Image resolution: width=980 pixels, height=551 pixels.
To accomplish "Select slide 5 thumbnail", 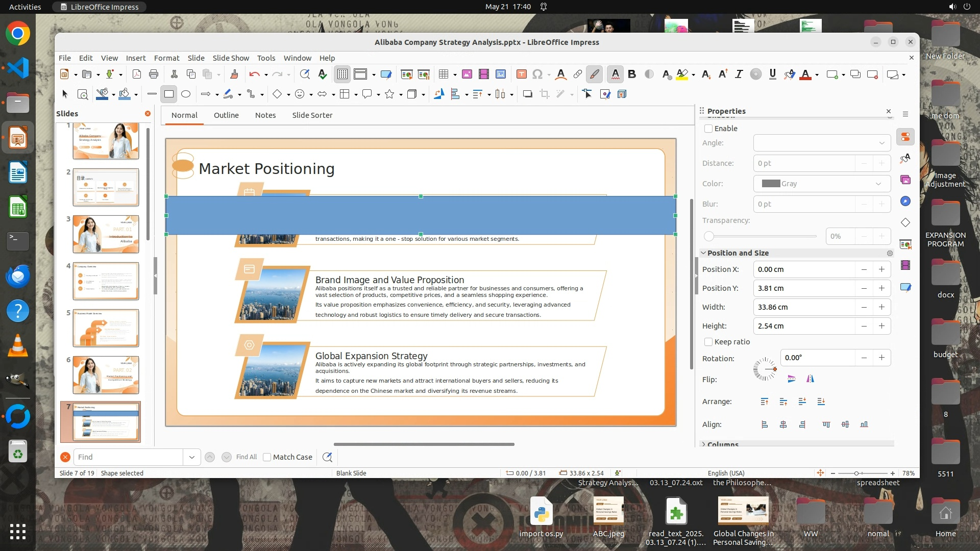I will point(106,328).
